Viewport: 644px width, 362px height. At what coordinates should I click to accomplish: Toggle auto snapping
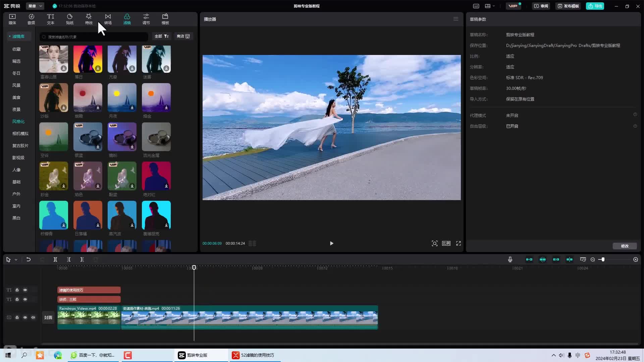pyautogui.click(x=543, y=259)
